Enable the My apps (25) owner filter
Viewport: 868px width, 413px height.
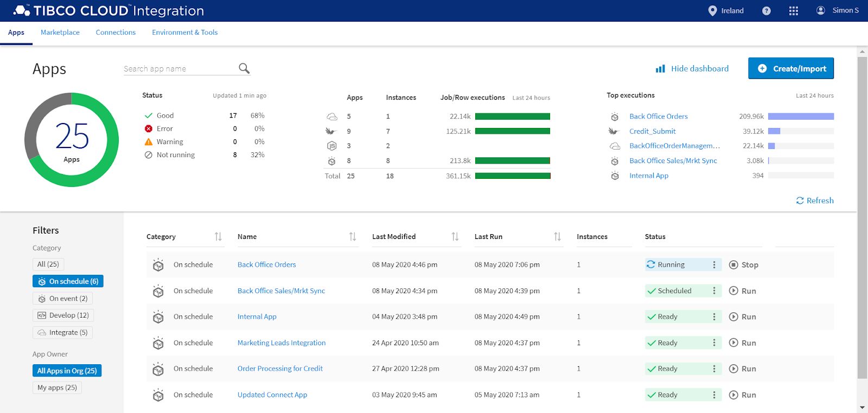(x=57, y=388)
